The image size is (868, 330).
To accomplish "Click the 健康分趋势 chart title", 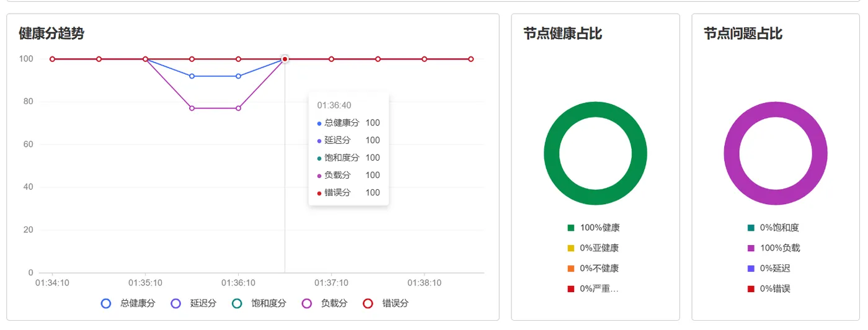I will tap(51, 33).
